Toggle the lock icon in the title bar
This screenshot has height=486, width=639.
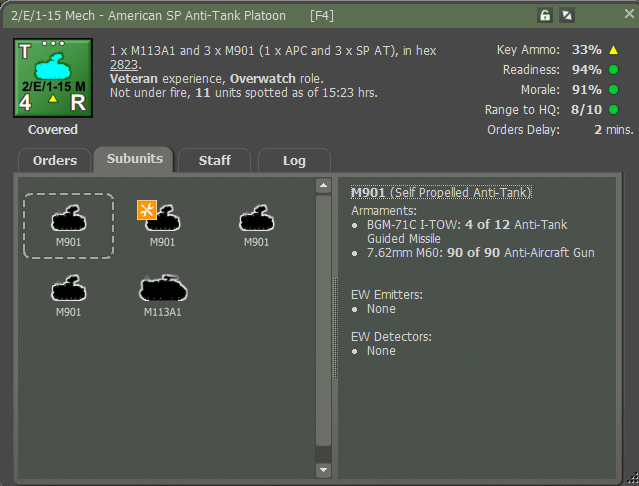coord(544,15)
